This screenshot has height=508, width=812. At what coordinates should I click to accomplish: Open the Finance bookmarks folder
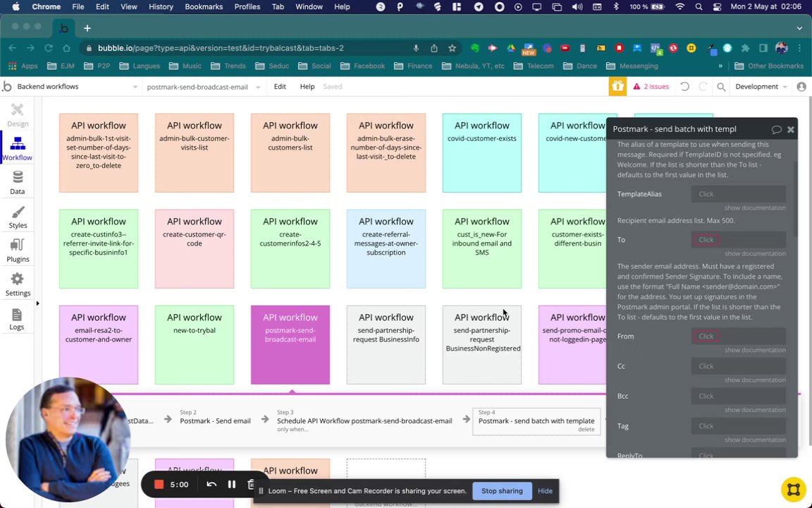(413, 66)
